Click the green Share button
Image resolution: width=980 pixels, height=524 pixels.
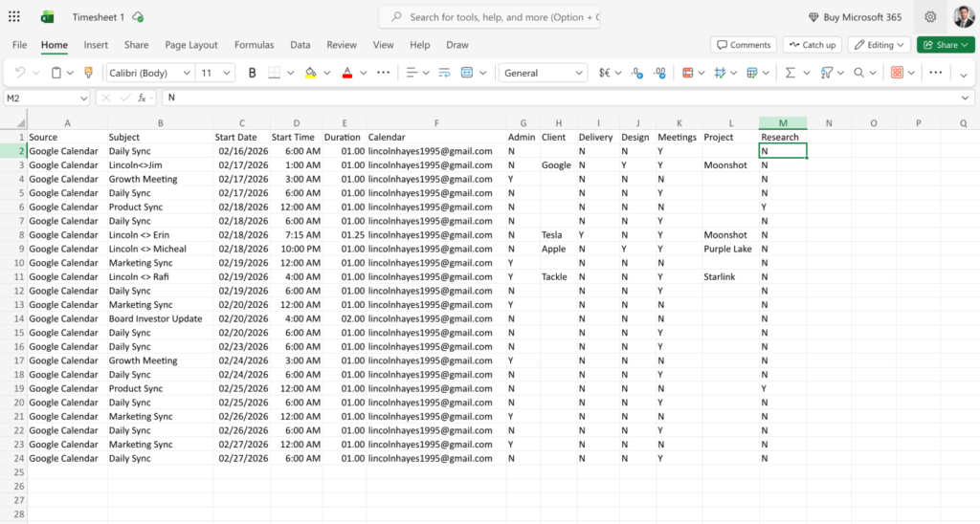(x=946, y=45)
